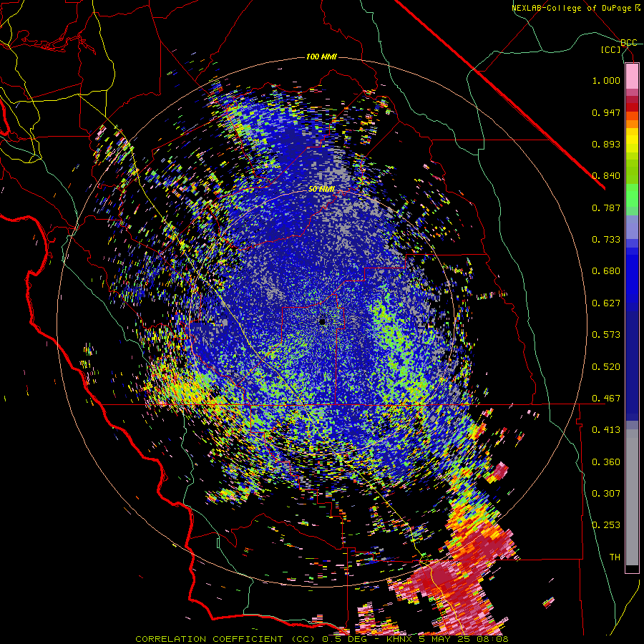This screenshot has height=644, width=644.
Task: Pick the red color bar segment near 0.947
Action: point(632,107)
